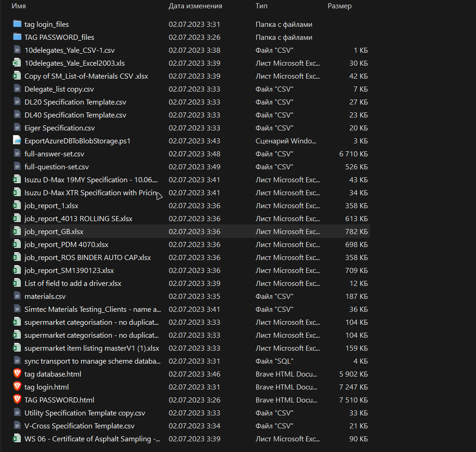This screenshot has width=476, height=452.
Task: Sort files by the Имя column header
Action: point(18,6)
